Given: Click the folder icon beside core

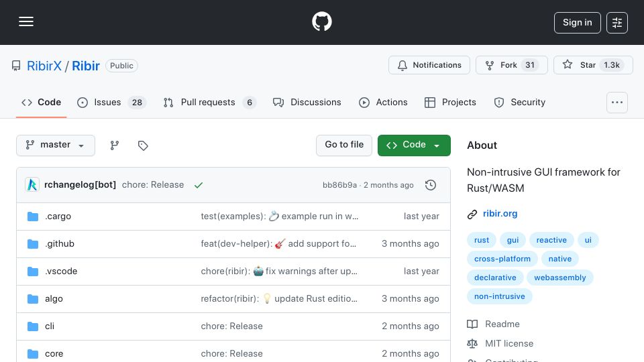Looking at the screenshot, I should point(33,354).
